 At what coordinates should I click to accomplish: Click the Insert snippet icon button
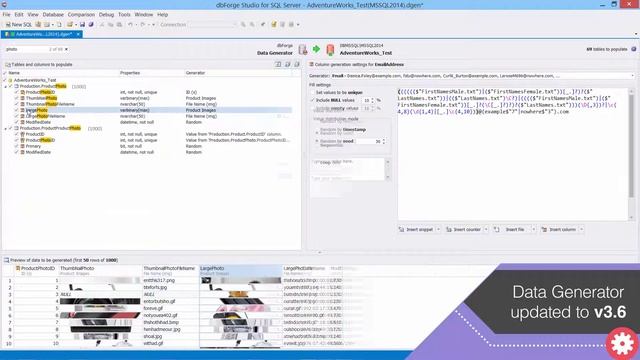coord(416,229)
